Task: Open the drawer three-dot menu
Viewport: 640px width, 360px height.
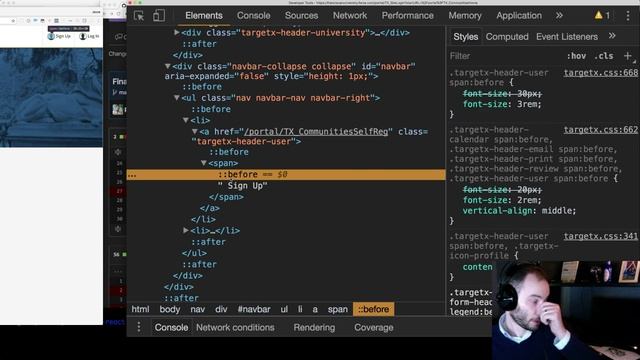Action: 139,327
